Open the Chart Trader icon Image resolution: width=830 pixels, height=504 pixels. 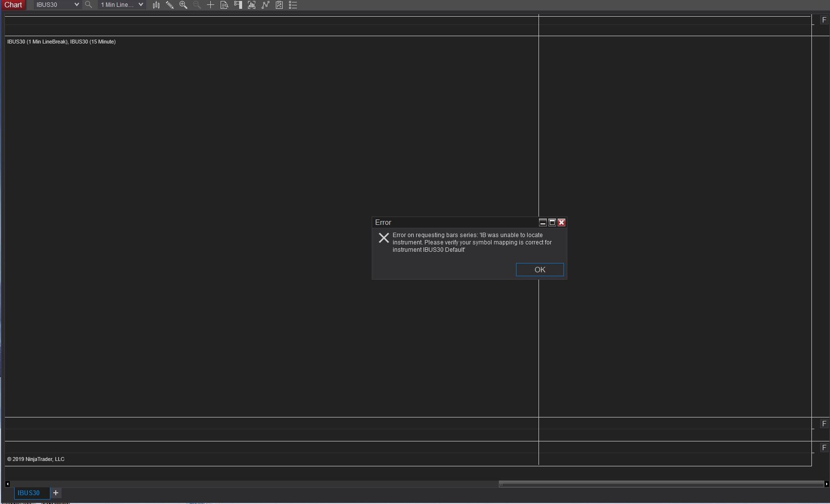pos(238,5)
